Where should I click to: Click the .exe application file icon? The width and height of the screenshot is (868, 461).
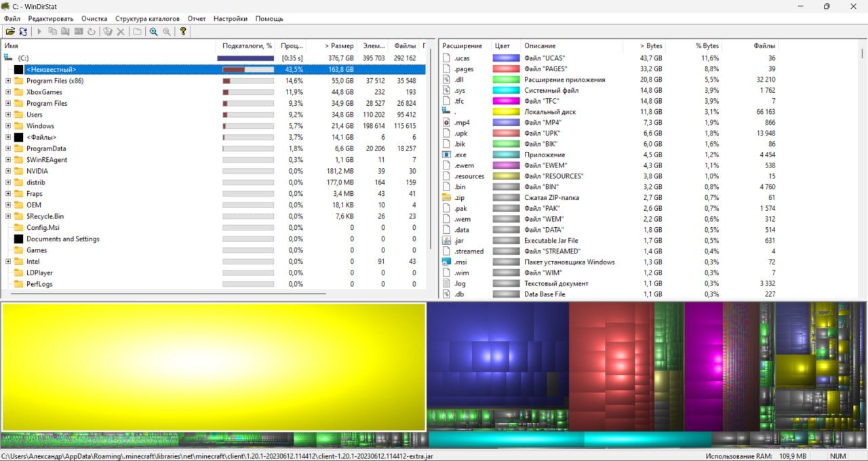tap(446, 155)
